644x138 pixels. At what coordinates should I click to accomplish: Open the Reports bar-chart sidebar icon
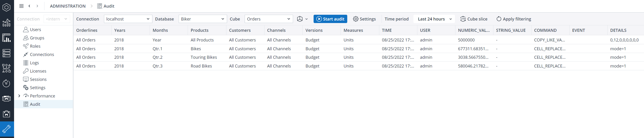pos(6,23)
